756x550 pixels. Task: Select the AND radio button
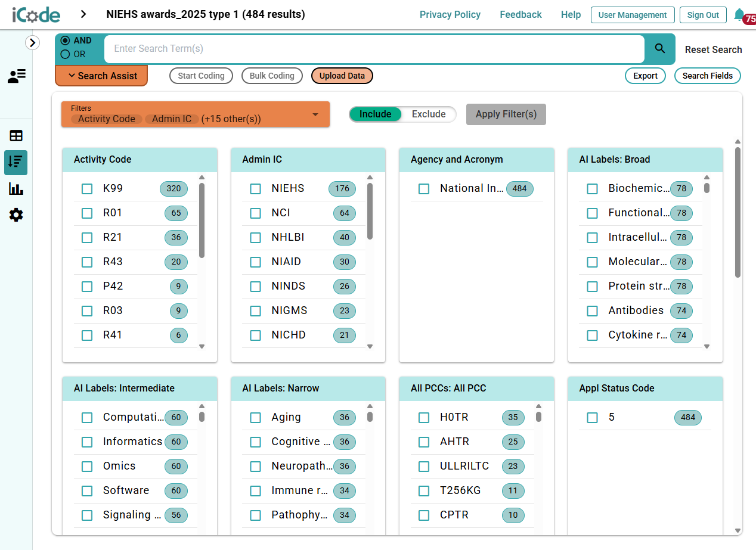(66, 41)
